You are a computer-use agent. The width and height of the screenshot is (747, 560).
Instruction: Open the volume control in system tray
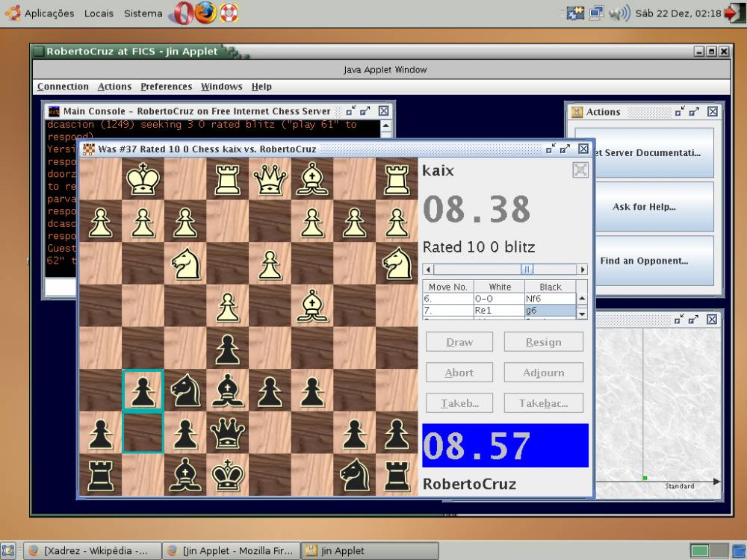click(x=619, y=13)
